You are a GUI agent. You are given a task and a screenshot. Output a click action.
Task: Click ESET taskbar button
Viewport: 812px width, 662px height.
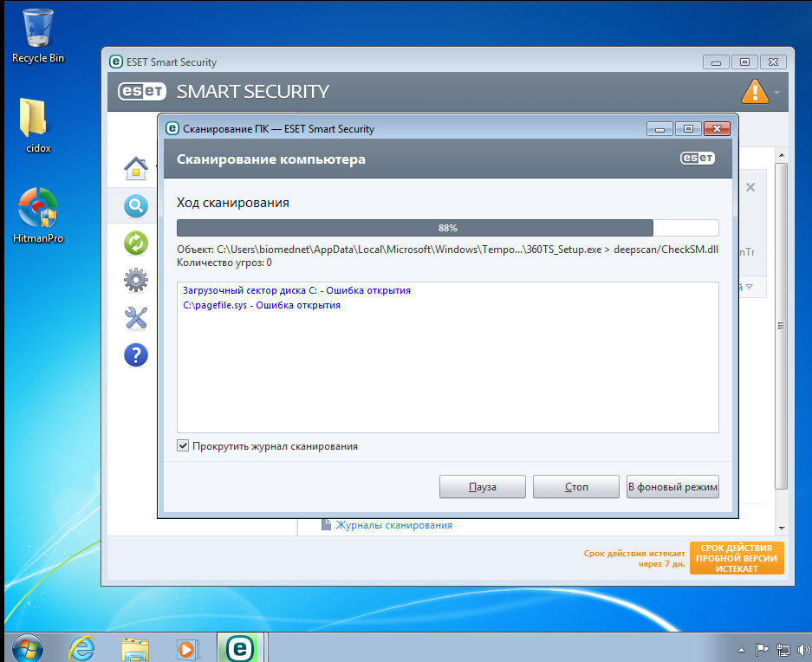click(240, 647)
